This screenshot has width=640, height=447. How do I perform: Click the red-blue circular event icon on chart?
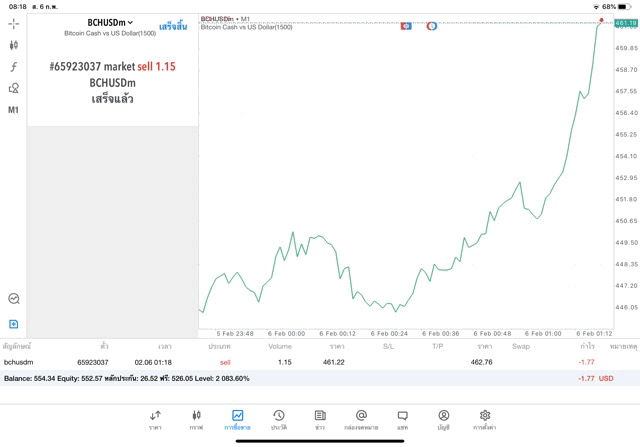432,26
